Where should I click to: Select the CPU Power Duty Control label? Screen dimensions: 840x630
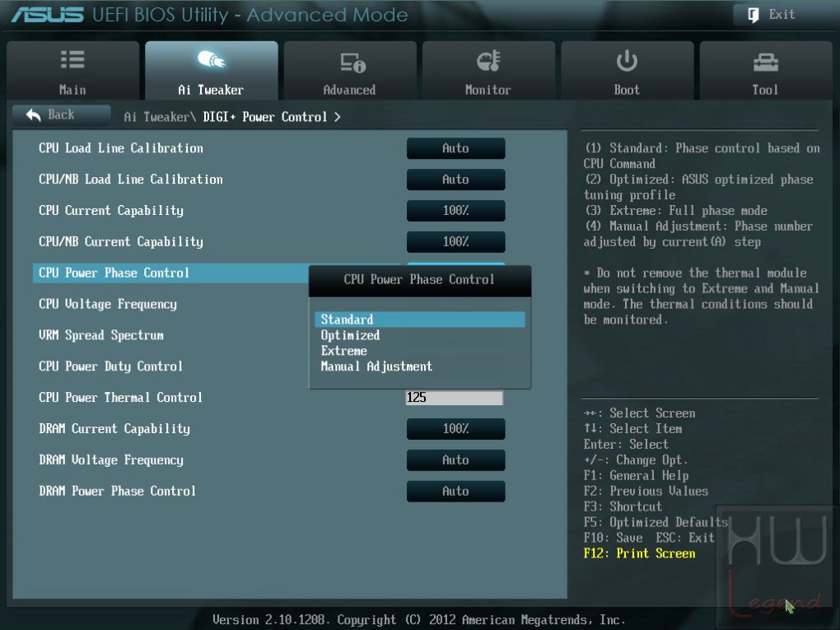click(x=111, y=366)
